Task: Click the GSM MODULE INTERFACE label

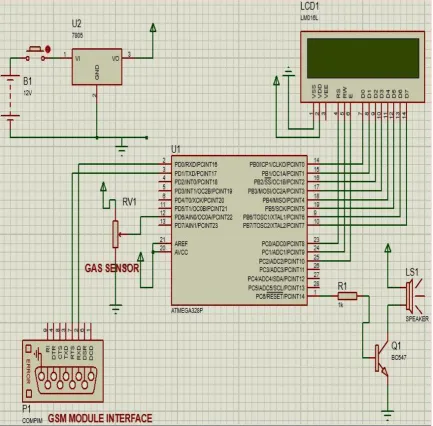Action: [100, 418]
